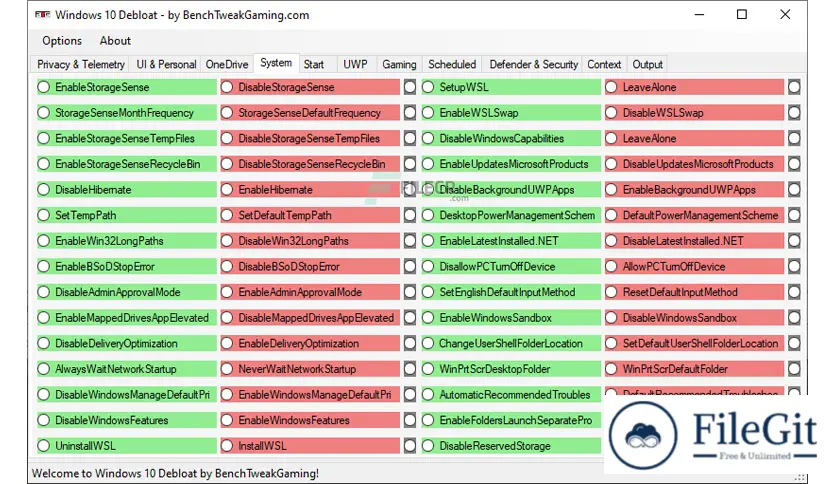This screenshot has height=484, width=836.
Task: Open the About menu
Action: click(115, 41)
